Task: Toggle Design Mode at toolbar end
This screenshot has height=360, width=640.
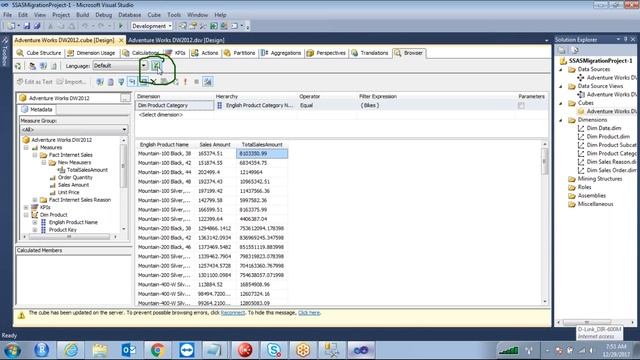Action: (x=208, y=82)
